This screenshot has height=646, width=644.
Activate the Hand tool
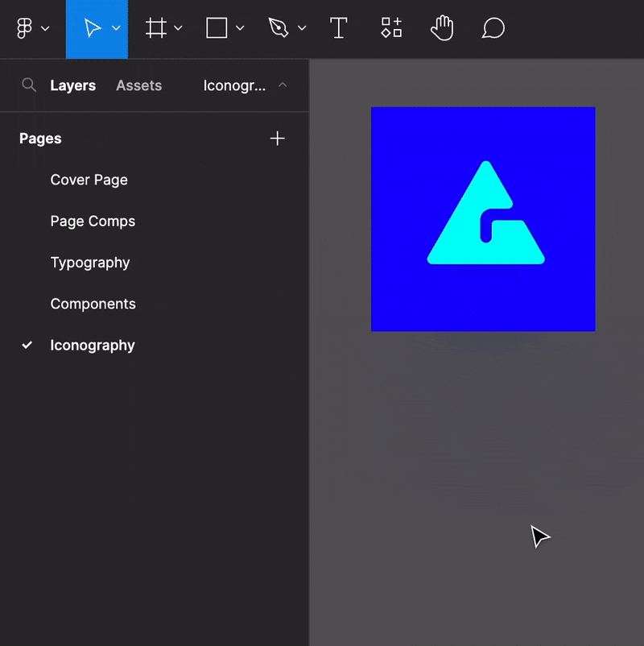(442, 28)
